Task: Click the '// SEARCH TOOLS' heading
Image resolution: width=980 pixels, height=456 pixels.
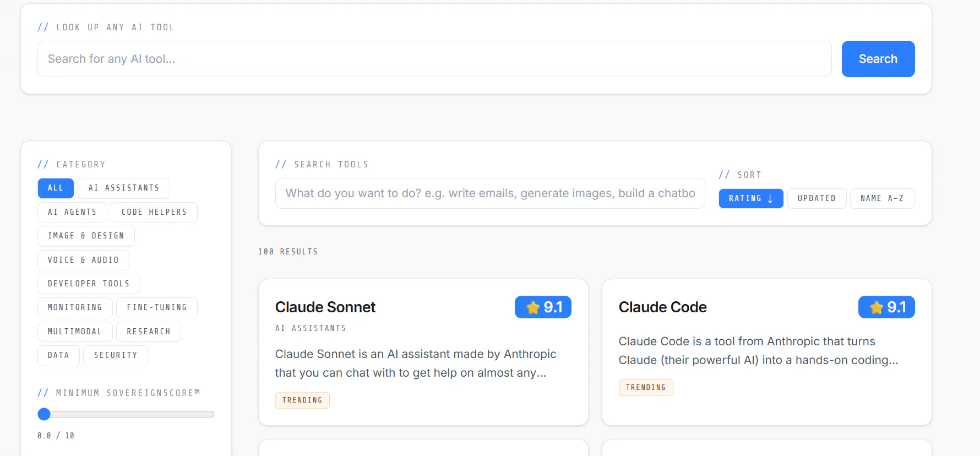Action: tap(322, 165)
